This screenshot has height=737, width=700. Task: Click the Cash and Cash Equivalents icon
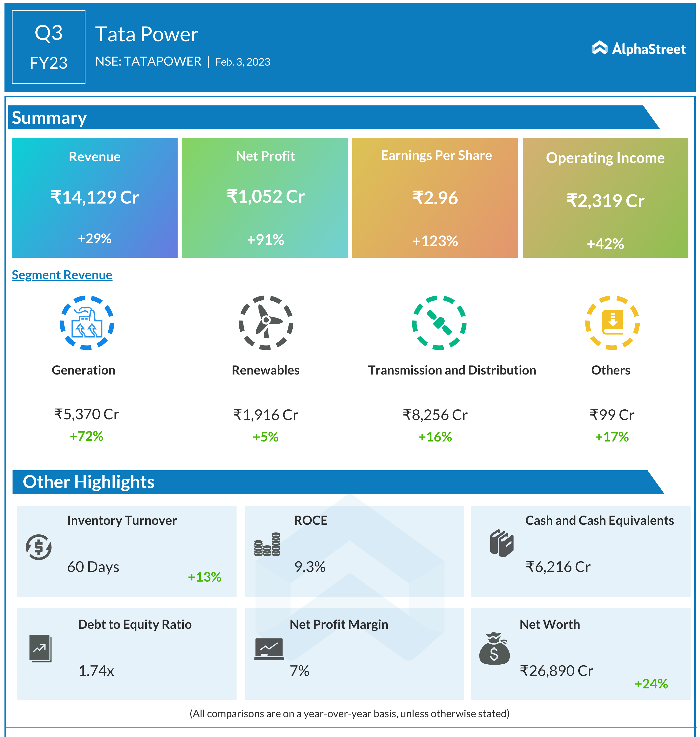click(x=501, y=543)
